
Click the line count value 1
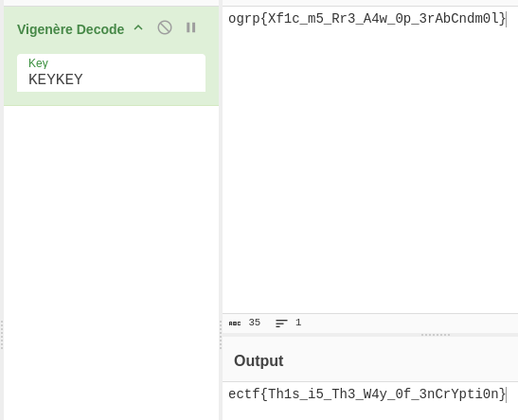point(298,323)
